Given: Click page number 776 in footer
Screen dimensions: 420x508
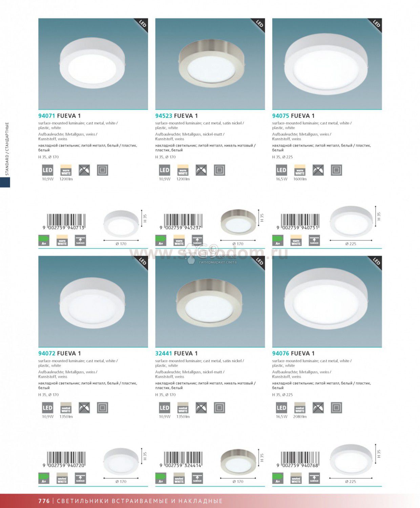Looking at the screenshot, I should pyautogui.click(x=44, y=501).
